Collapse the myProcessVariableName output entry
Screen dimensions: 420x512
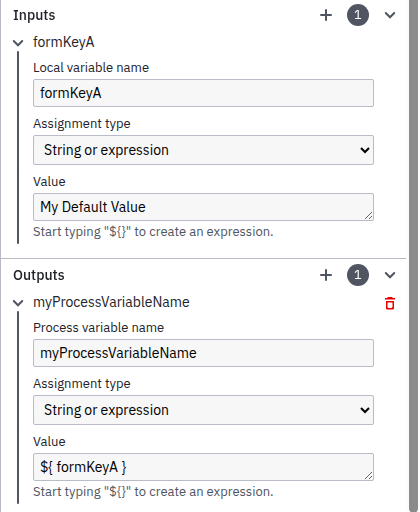(18, 303)
